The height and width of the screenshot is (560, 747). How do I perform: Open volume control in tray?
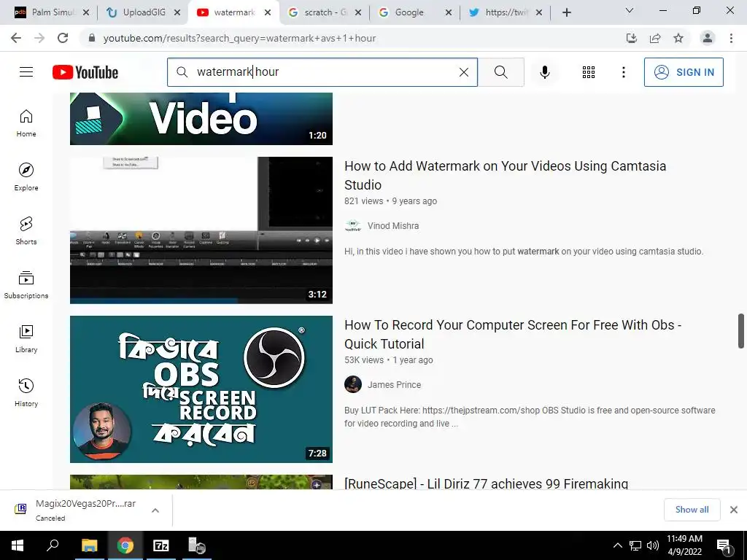pos(653,545)
